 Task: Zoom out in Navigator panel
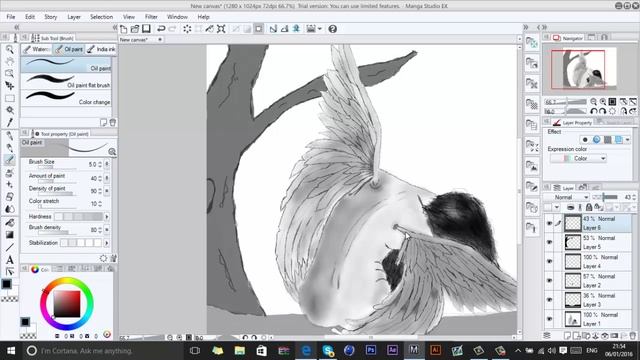593,102
